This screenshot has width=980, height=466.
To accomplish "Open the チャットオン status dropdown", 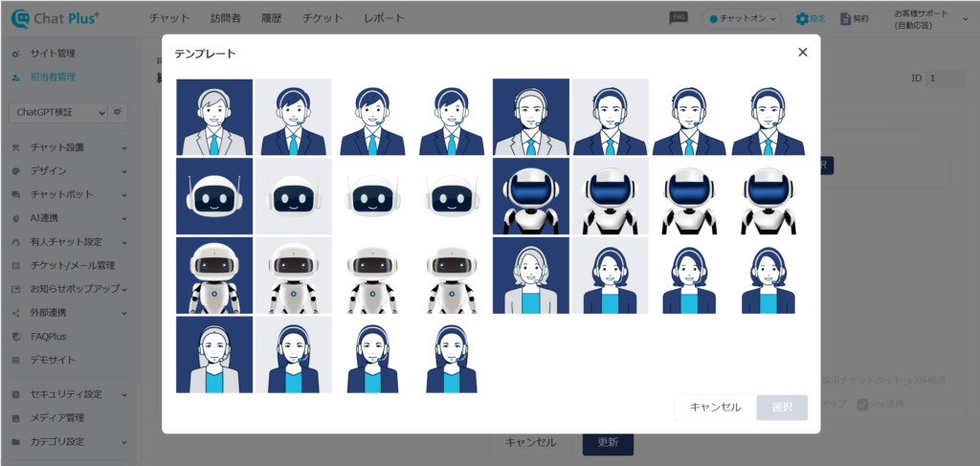I will (742, 18).
